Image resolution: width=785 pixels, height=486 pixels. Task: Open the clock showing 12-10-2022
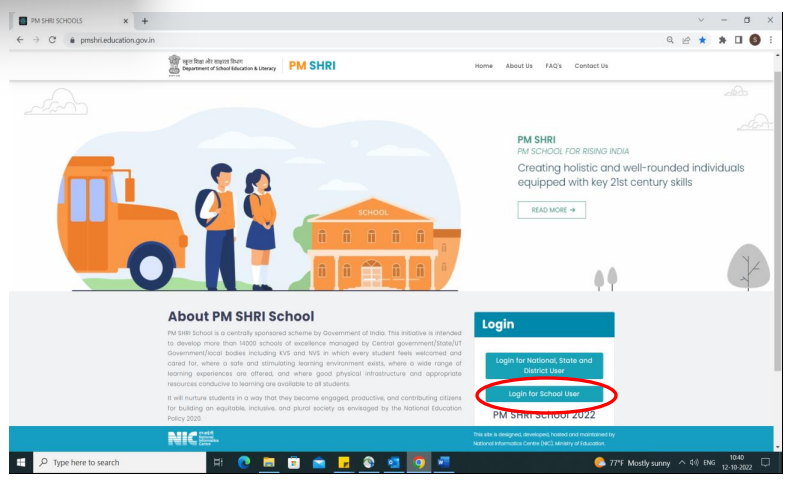click(737, 462)
